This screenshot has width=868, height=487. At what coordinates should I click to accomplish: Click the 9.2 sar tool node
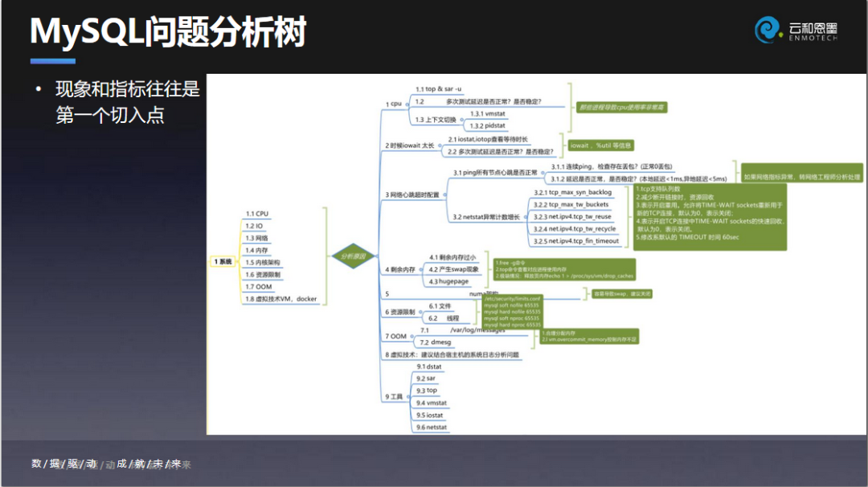(x=426, y=379)
